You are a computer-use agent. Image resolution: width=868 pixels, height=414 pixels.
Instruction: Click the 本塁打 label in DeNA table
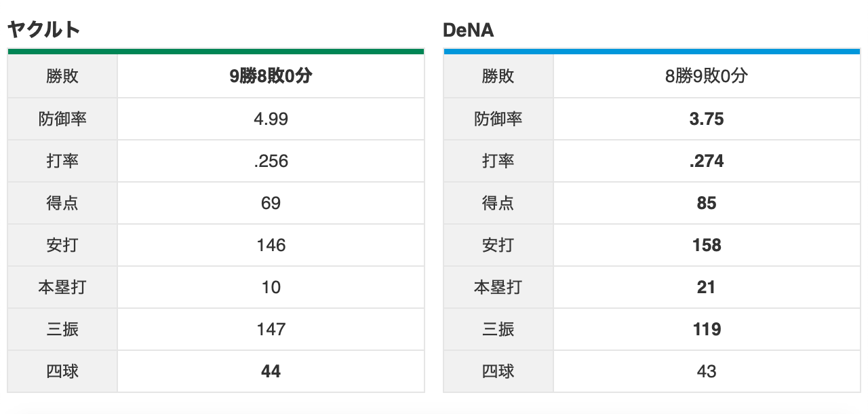coord(498,287)
